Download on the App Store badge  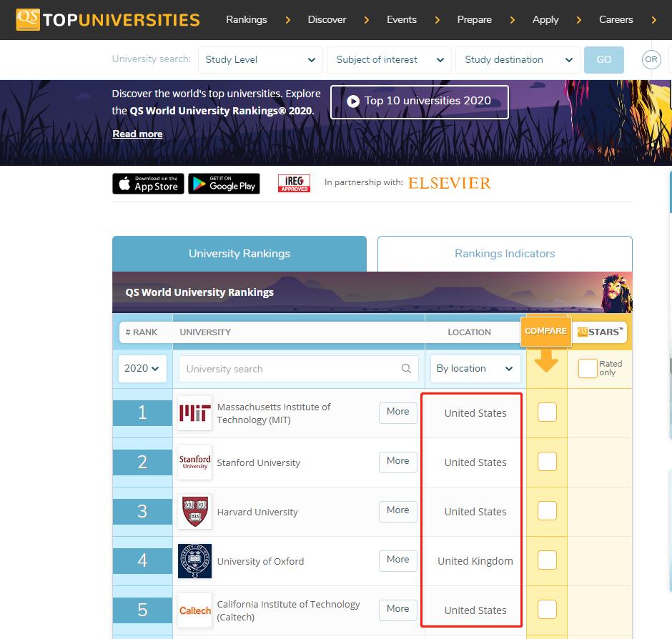tap(148, 184)
